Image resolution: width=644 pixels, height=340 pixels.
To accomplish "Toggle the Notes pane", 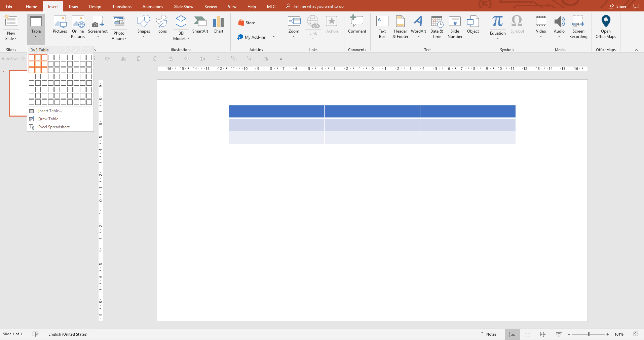I will pyautogui.click(x=489, y=334).
